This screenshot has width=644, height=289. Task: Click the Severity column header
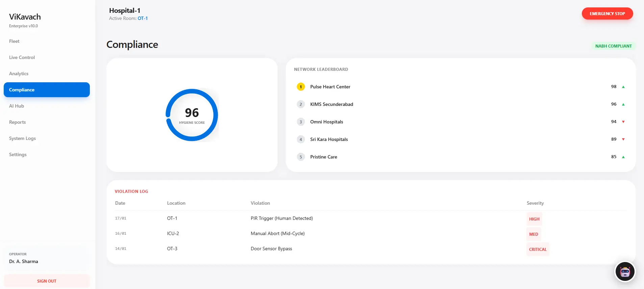(535, 203)
